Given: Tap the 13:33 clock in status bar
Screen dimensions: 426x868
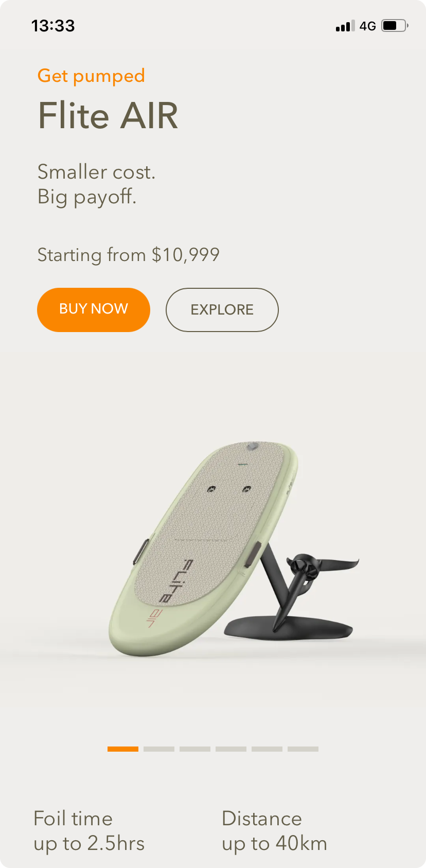Looking at the screenshot, I should [53, 26].
